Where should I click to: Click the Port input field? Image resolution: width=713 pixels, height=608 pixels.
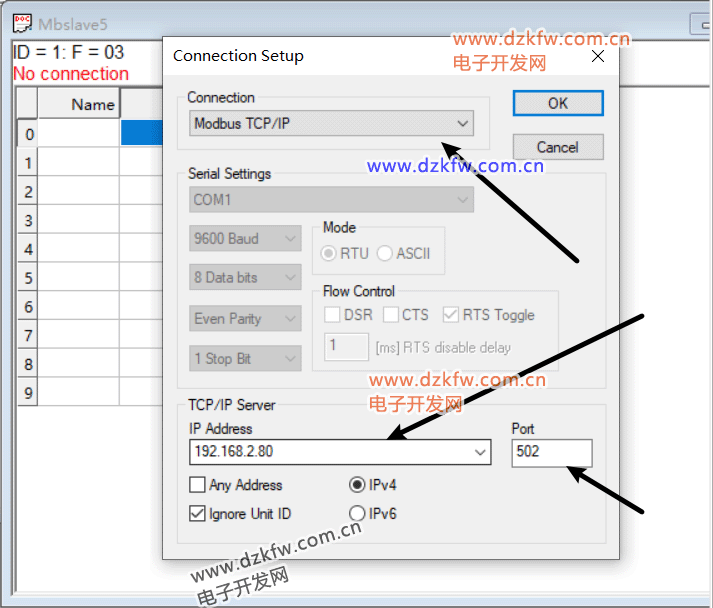551,452
